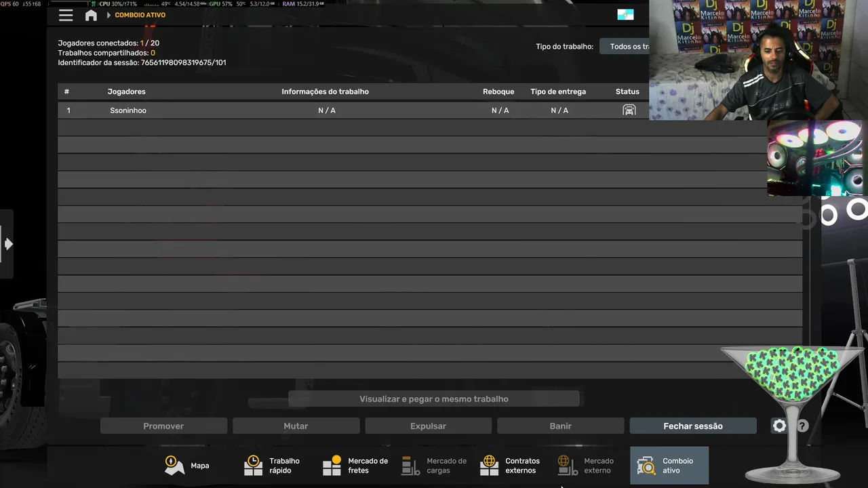This screenshot has height=488, width=868.
Task: Click the Expulsar button
Action: (428, 426)
